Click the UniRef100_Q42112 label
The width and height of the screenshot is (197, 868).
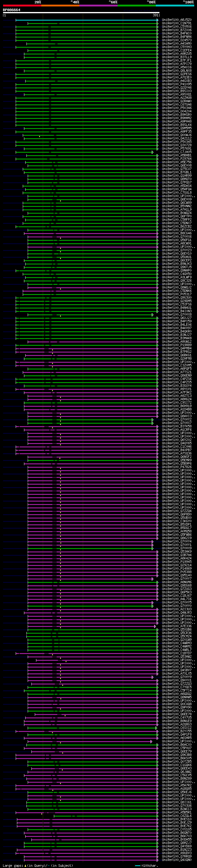pos(177,138)
